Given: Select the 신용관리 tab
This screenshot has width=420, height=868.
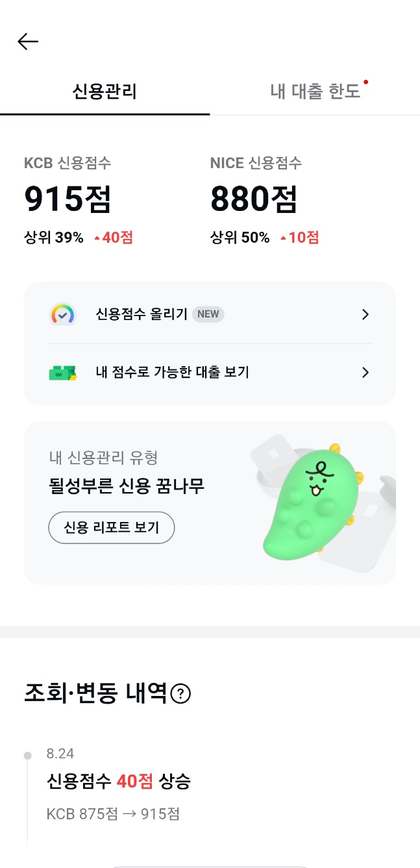Looking at the screenshot, I should (105, 91).
